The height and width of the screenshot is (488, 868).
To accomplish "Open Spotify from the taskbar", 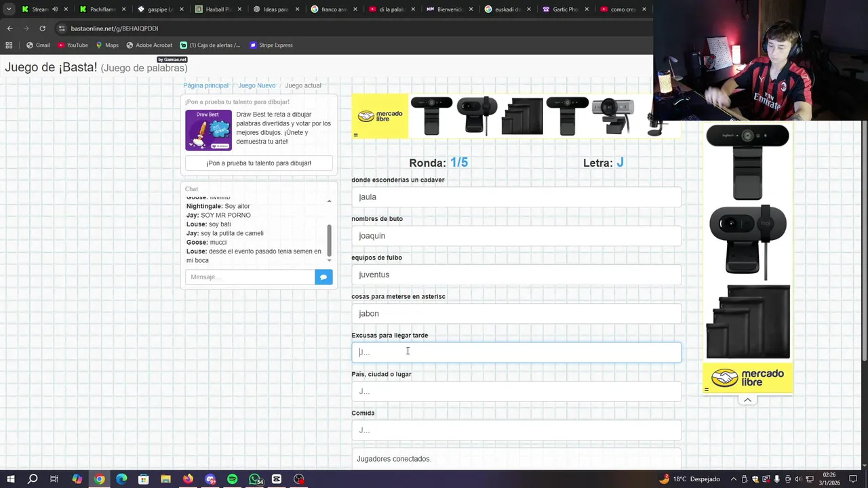I will tap(232, 479).
